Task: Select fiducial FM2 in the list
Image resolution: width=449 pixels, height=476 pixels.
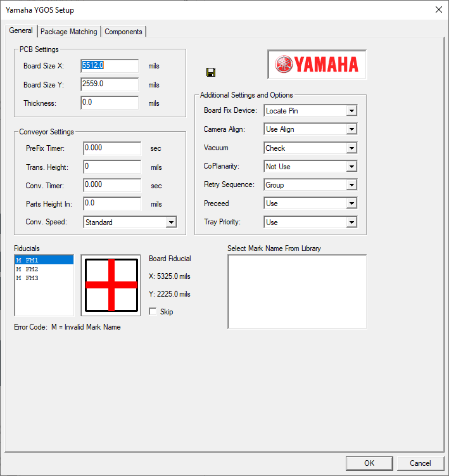Action: (44, 269)
